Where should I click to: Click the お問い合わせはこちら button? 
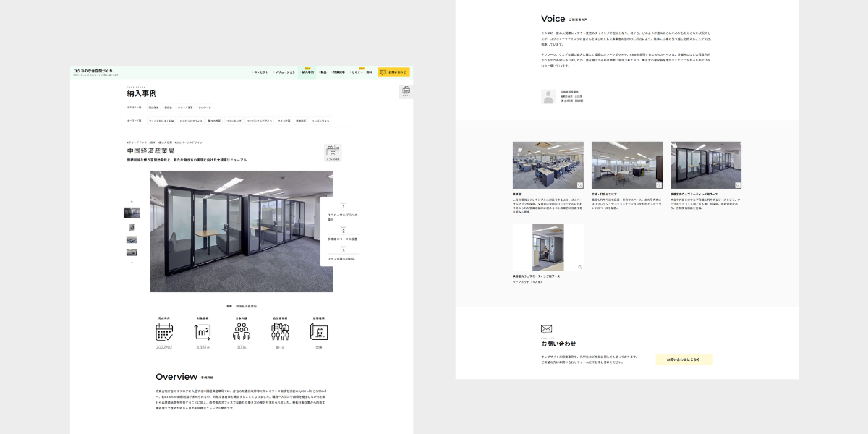pos(684,359)
